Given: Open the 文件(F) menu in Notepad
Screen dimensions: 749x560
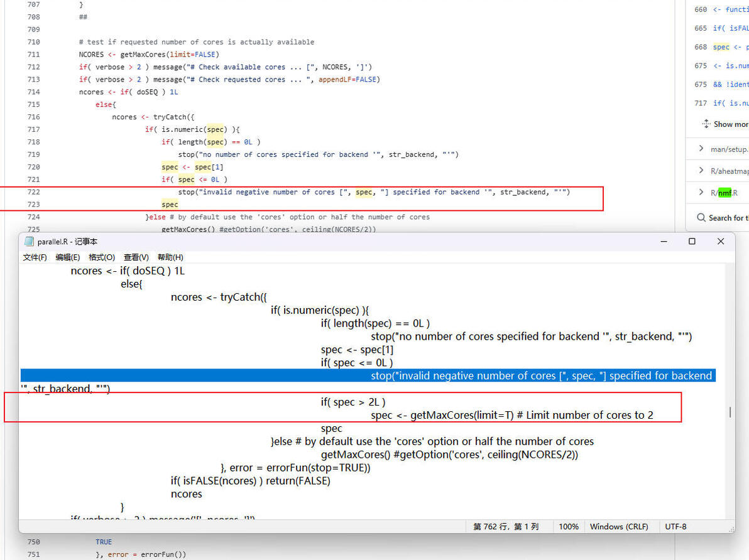Looking at the screenshot, I should [35, 257].
